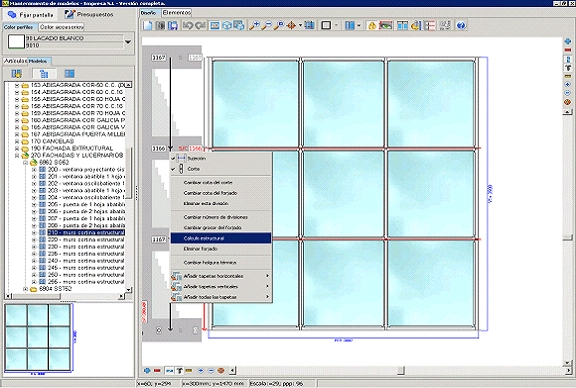Click the blue plus icon at top right edge
576x388 pixels.
pos(568,42)
